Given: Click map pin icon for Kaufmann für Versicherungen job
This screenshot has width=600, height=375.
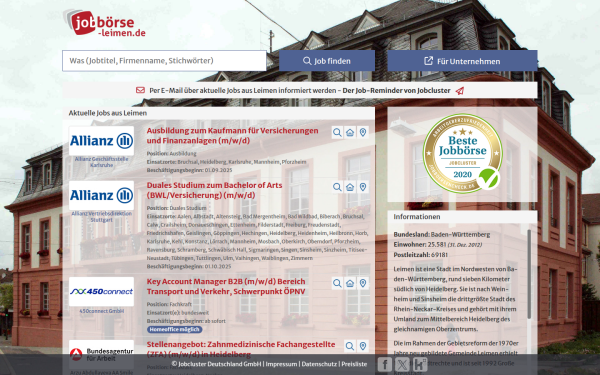Looking at the screenshot, I should [x=363, y=132].
